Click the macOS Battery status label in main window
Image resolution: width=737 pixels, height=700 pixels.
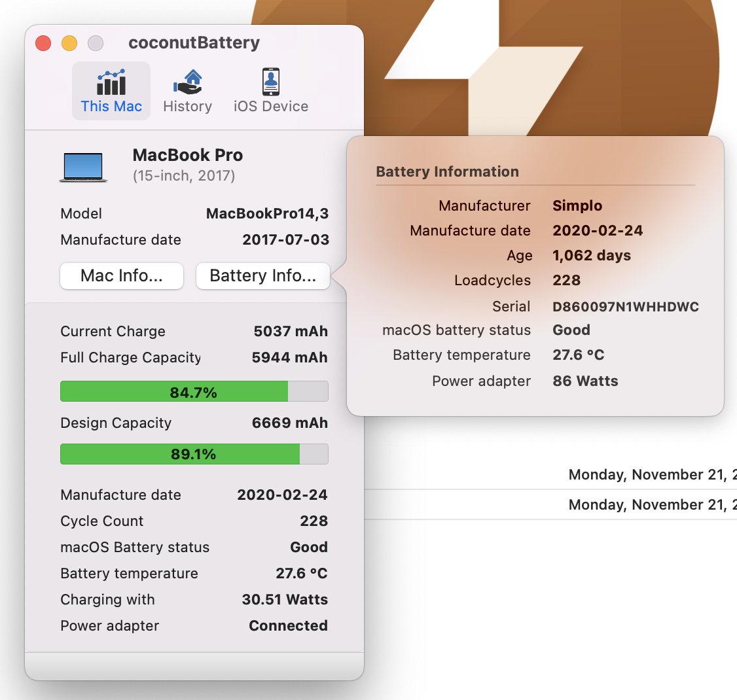135,548
